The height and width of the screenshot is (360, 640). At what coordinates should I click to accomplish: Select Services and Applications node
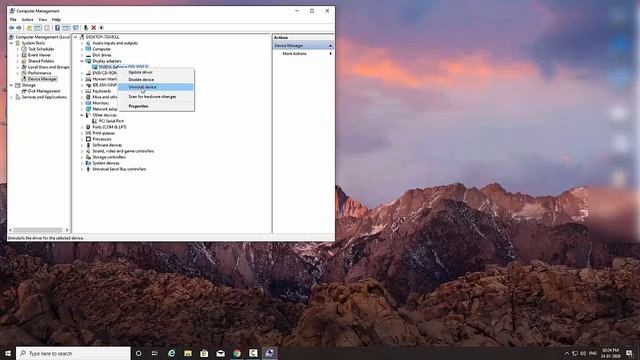[44, 97]
